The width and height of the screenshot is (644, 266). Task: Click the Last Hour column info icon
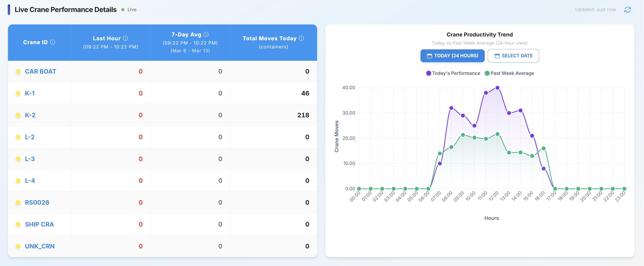(126, 38)
